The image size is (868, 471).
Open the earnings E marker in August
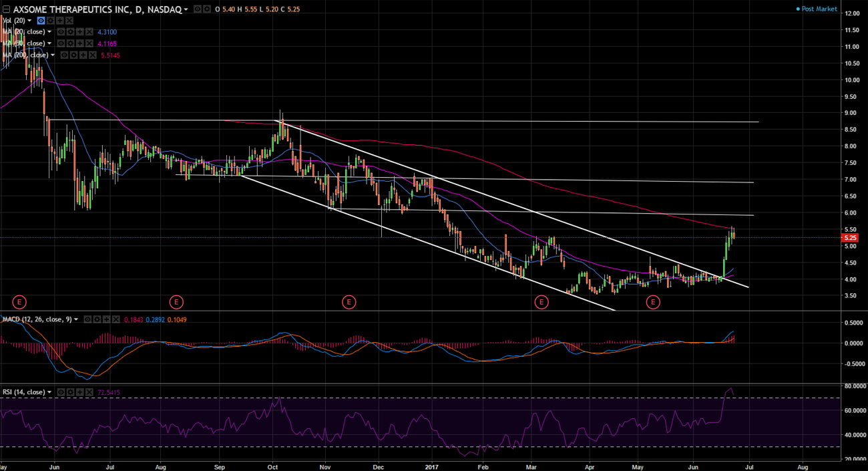pos(176,303)
